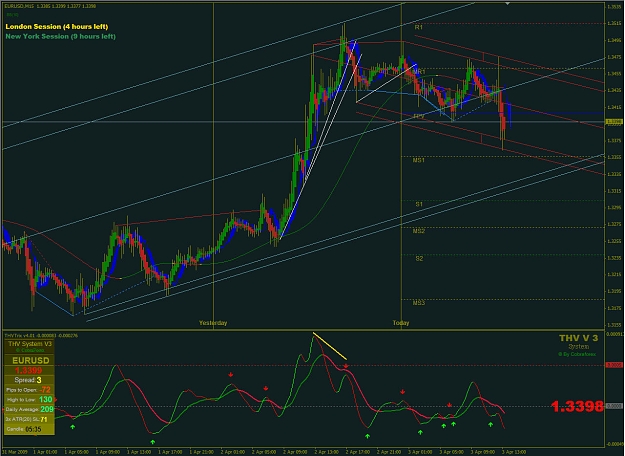
Task: Select the S1 pivot level label
Action: pos(419,204)
